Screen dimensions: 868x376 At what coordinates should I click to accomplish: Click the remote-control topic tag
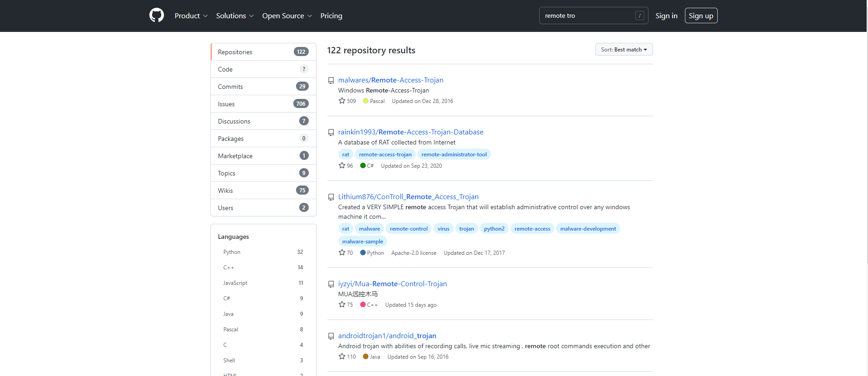(408, 229)
